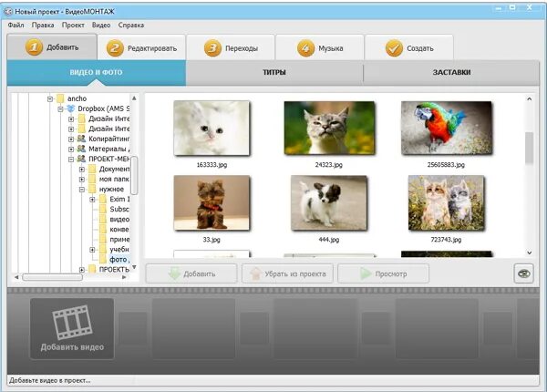Image resolution: width=547 pixels, height=392 pixels.
Task: Switch to the Музыка step tab
Action: 320,47
